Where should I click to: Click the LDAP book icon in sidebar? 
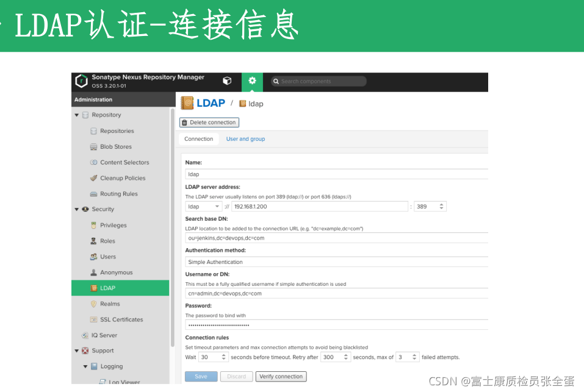click(x=94, y=288)
